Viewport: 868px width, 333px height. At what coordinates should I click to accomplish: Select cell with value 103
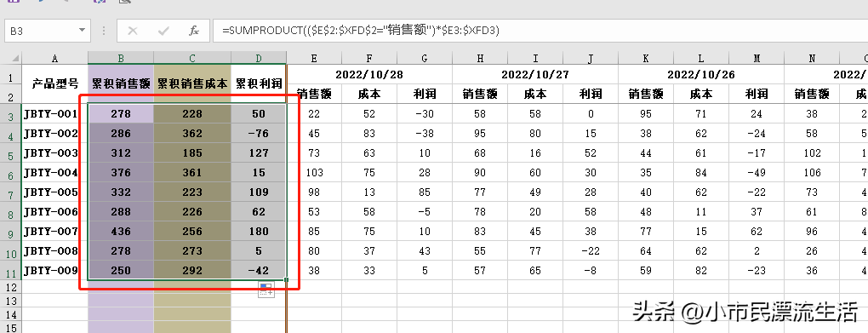coord(314,173)
